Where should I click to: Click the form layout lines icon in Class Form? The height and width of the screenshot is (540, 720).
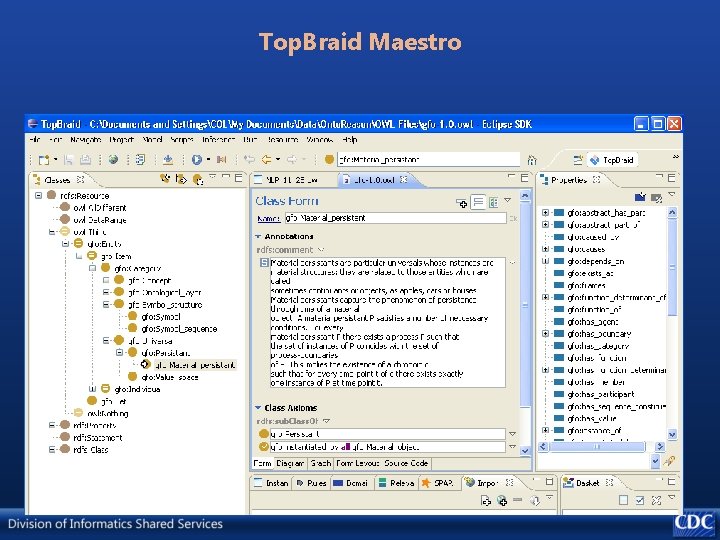pos(478,202)
